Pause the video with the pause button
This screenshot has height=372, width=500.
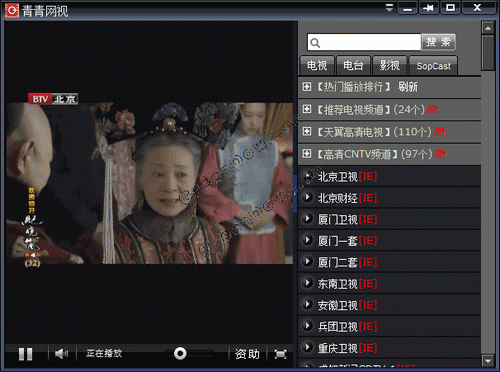[26, 354]
